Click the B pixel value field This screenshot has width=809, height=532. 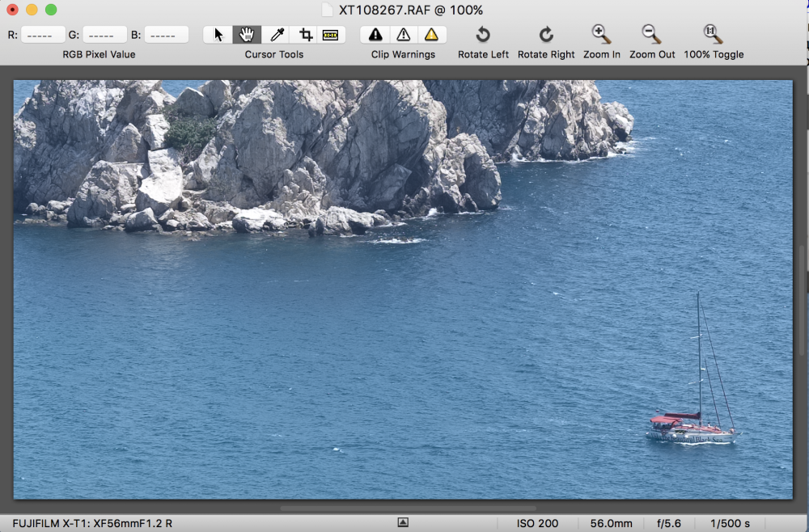coord(166,35)
